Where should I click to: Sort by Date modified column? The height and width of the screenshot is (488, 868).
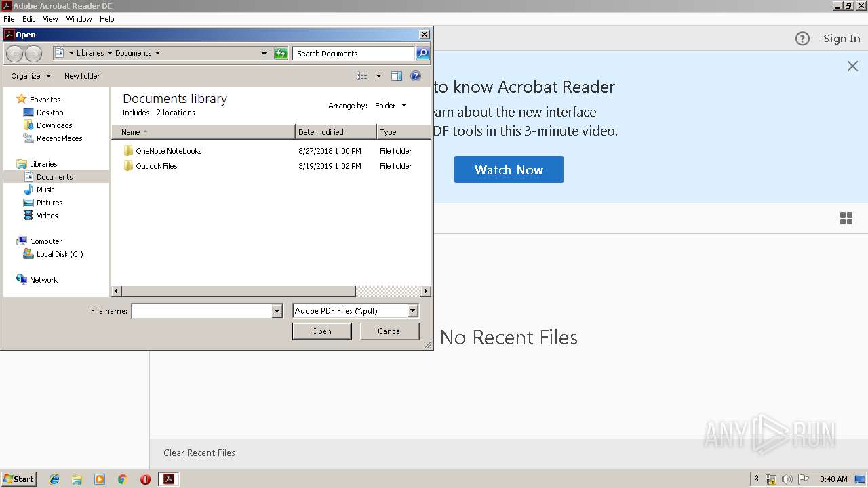click(x=336, y=132)
